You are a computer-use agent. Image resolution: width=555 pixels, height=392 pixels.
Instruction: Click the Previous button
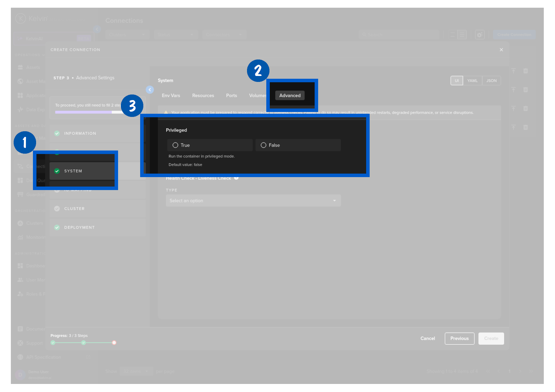[x=459, y=338]
